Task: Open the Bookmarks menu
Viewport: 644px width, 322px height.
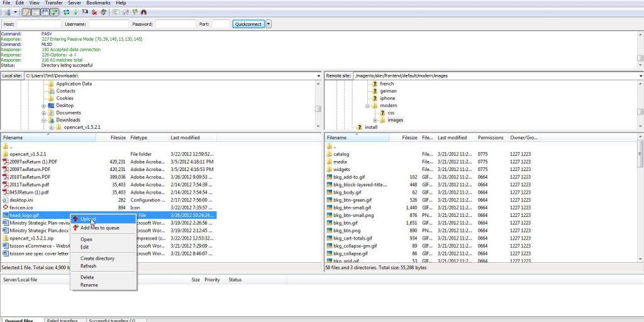Action: point(98,3)
